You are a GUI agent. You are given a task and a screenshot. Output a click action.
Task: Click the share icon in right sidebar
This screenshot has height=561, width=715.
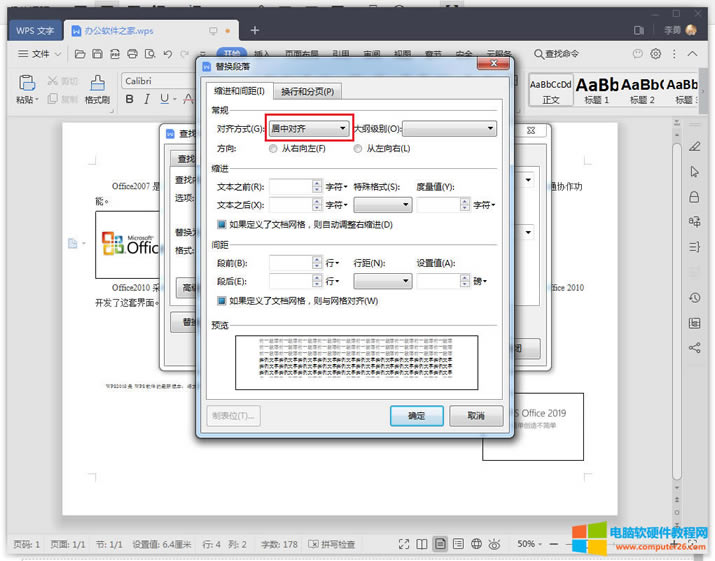click(x=694, y=348)
